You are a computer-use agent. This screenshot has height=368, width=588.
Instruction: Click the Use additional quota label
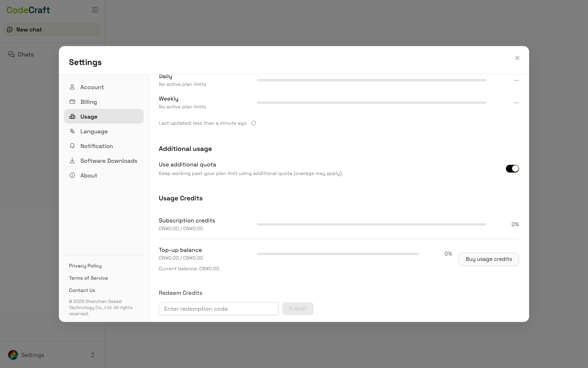point(187,164)
